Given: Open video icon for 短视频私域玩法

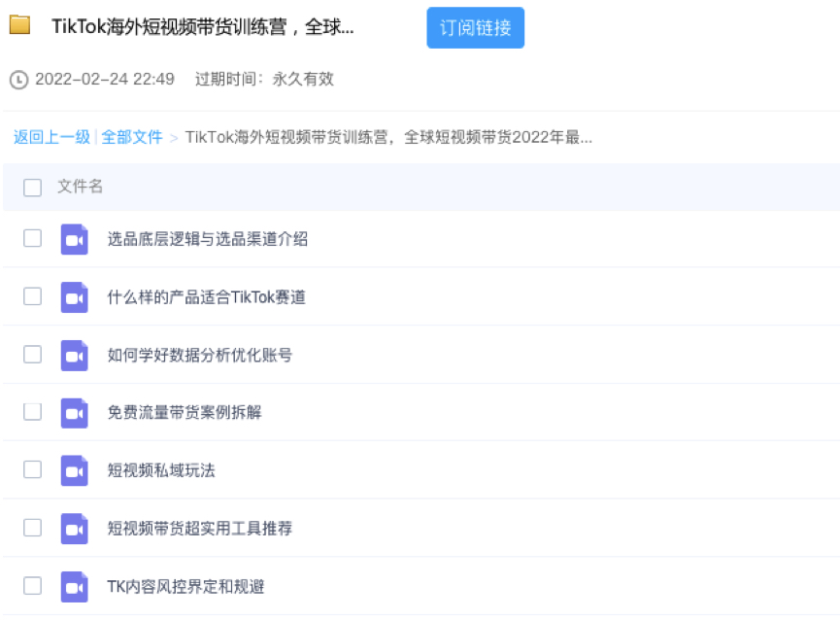Looking at the screenshot, I should click(75, 470).
